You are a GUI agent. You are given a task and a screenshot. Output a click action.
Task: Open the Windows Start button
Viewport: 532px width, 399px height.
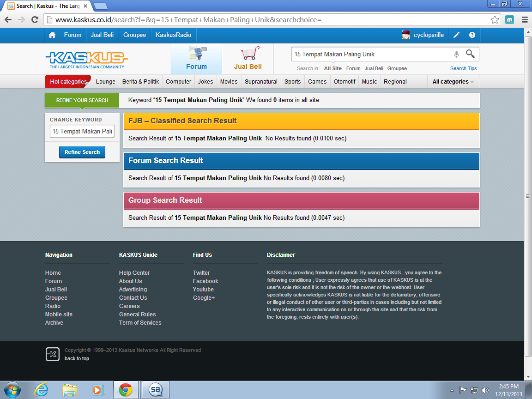coord(12,390)
